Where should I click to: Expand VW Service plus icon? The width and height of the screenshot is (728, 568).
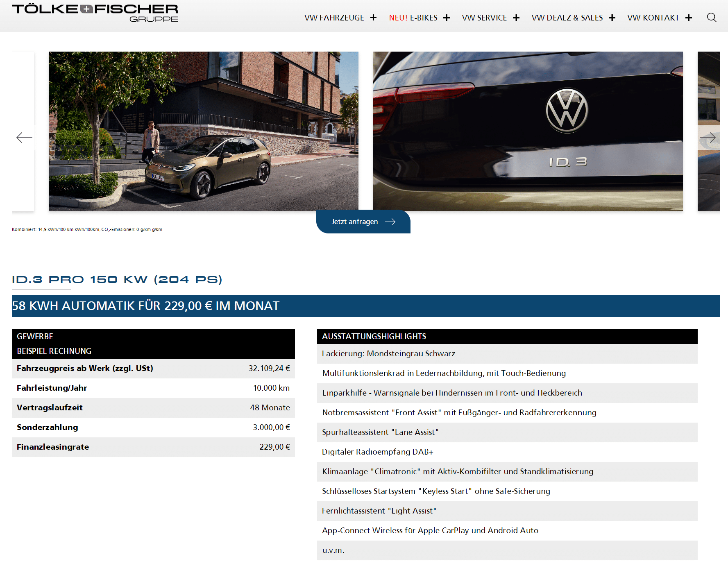(516, 18)
